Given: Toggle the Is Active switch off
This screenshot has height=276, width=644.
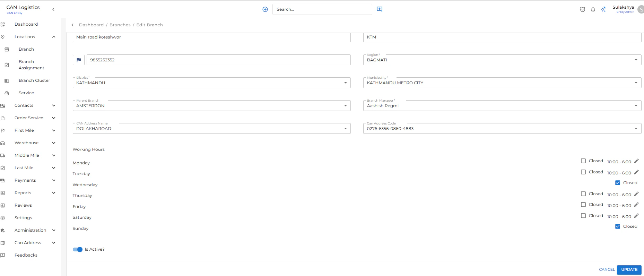Looking at the screenshot, I should click(x=78, y=249).
